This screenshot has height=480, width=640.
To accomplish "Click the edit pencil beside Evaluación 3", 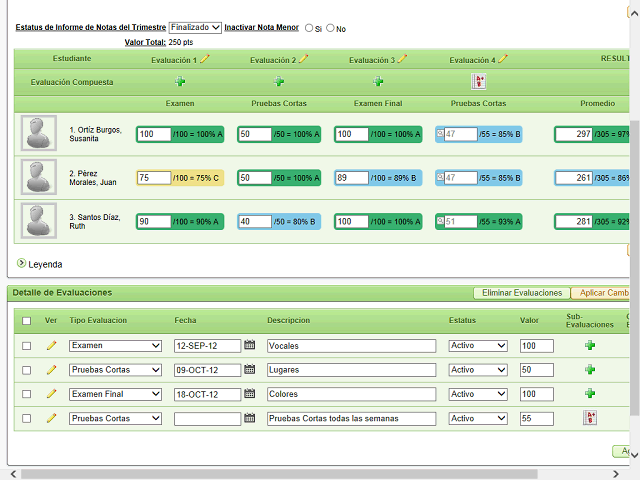I will pyautogui.click(x=403, y=59).
